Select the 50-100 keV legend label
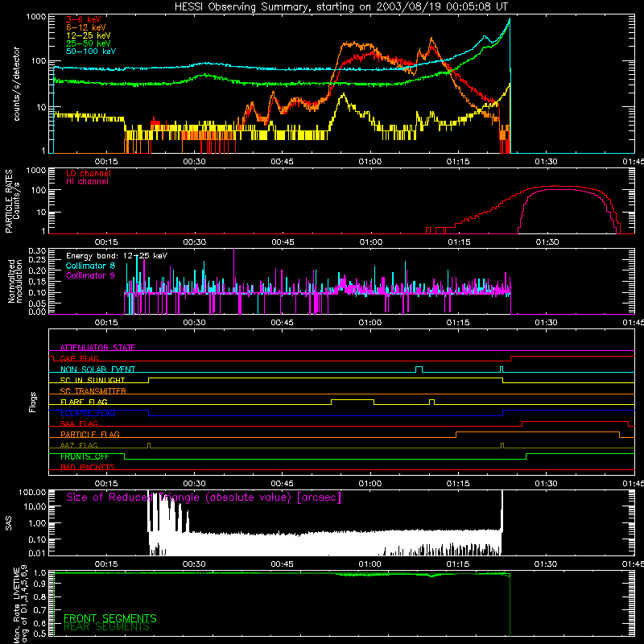The image size is (644, 644). coord(91,52)
